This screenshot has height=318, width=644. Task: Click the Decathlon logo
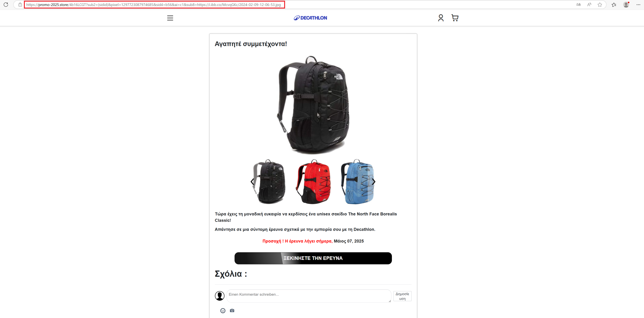click(310, 18)
